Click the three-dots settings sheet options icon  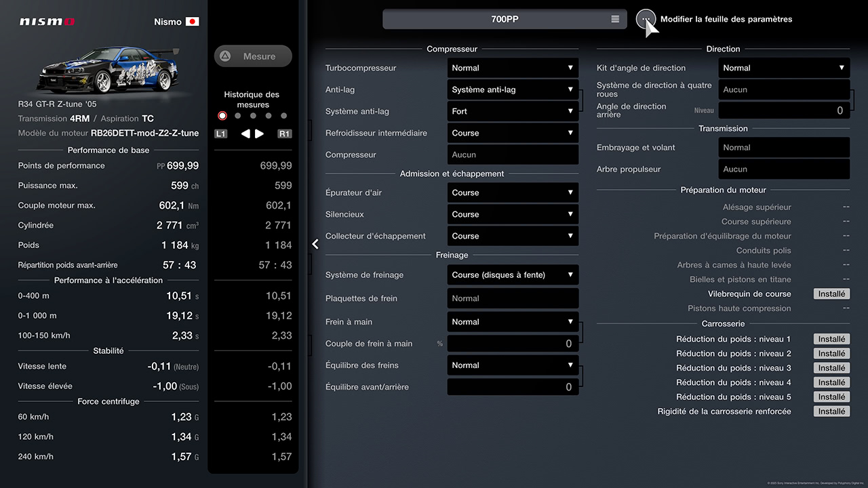[x=645, y=19]
